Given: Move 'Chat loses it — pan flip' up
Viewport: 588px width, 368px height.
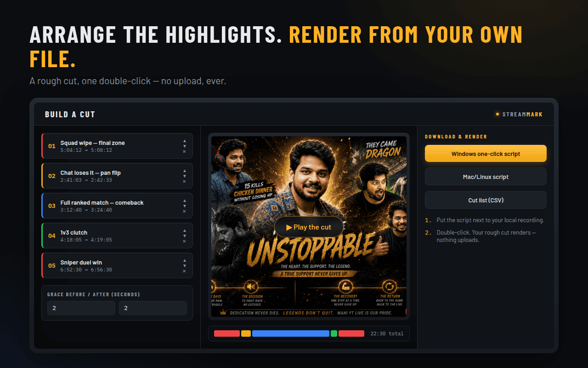Looking at the screenshot, I should coord(184,171).
